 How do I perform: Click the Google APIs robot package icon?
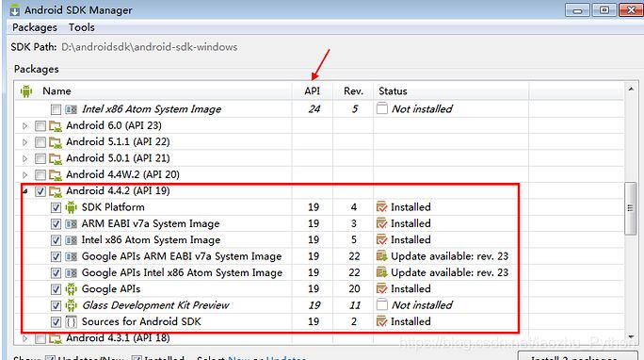[71, 289]
